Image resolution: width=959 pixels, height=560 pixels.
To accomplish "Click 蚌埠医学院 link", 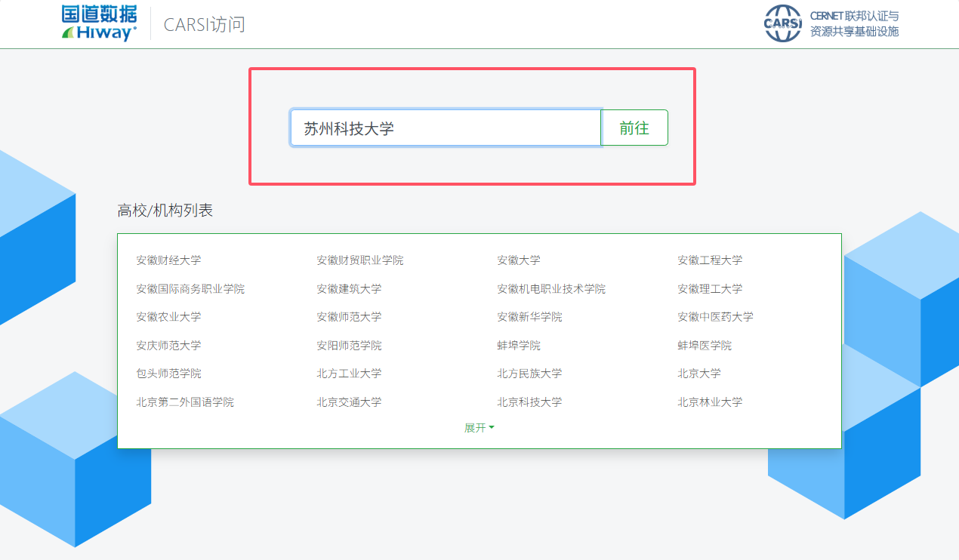I will coord(704,346).
